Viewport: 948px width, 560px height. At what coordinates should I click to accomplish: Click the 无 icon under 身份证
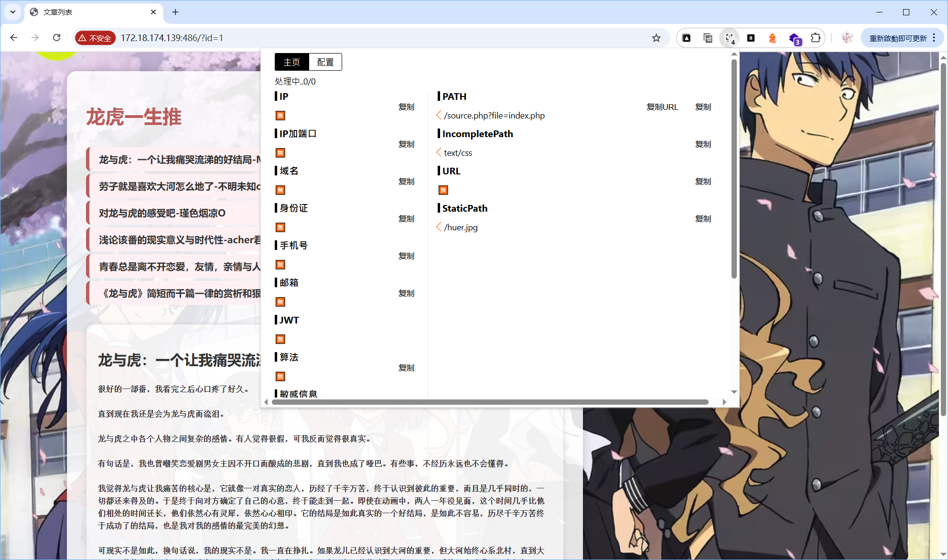[280, 227]
